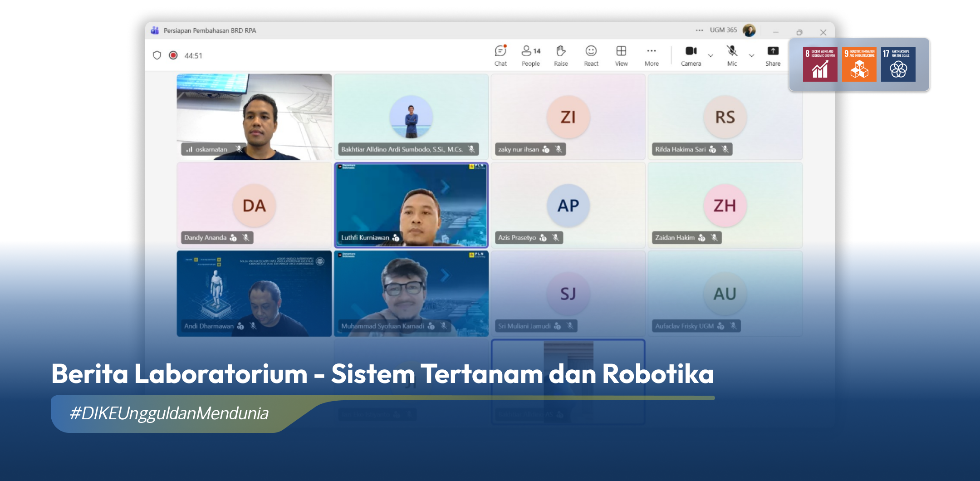Open the Chat panel

click(x=500, y=56)
